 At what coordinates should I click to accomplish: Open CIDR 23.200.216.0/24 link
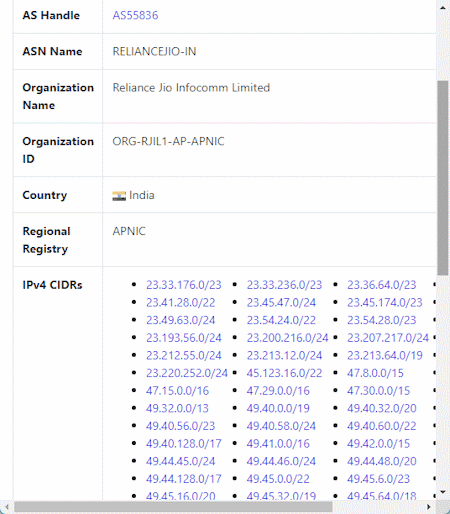point(288,338)
